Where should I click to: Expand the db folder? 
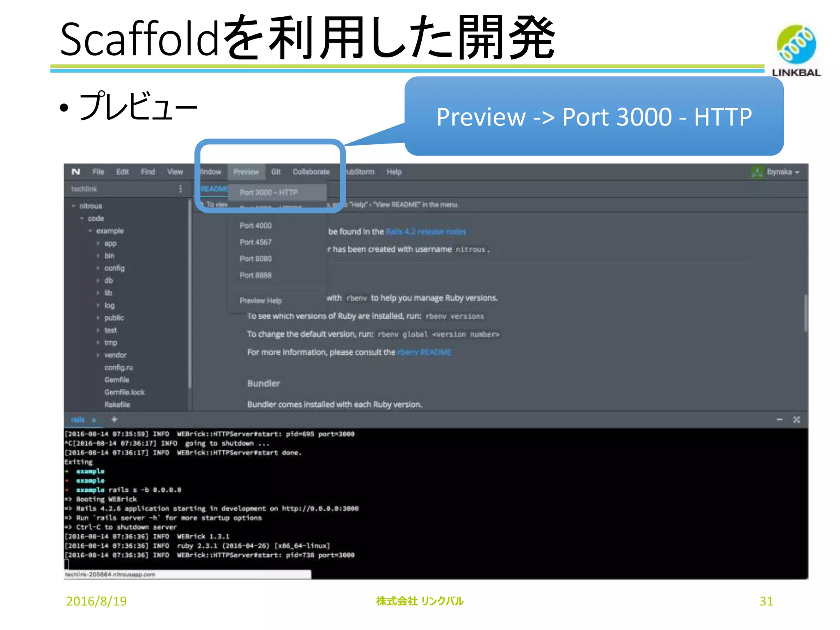[98, 281]
